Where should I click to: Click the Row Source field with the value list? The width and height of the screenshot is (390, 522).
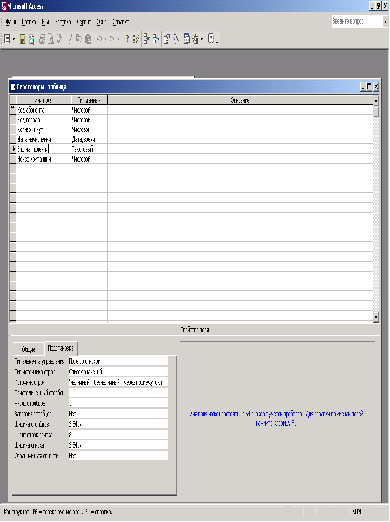(118, 382)
